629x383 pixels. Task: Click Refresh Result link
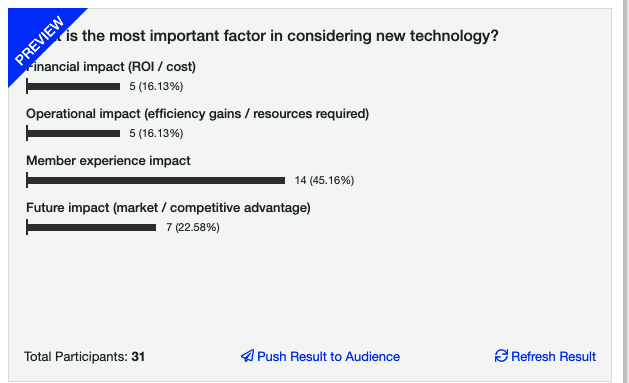coord(545,356)
